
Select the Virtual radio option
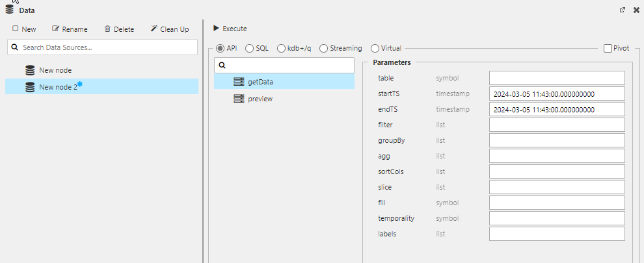point(375,48)
